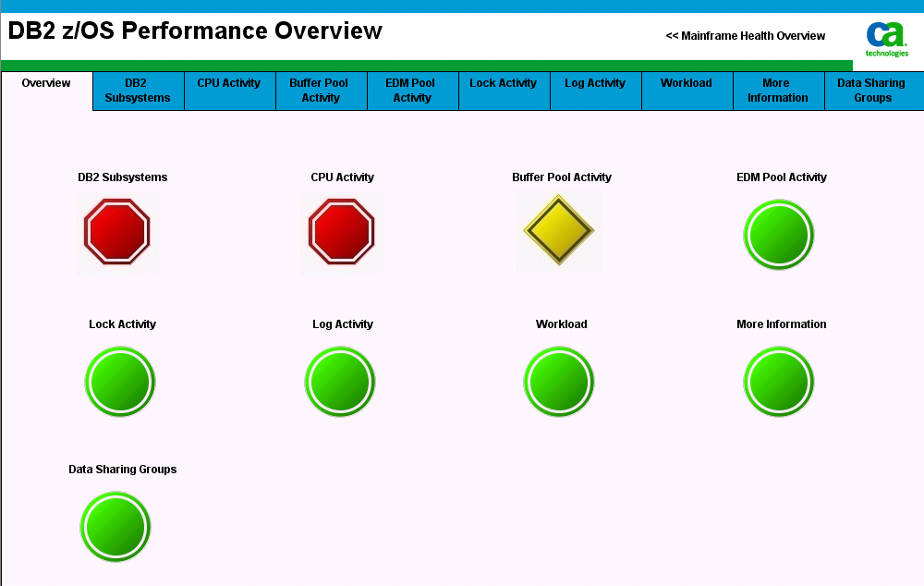
Task: Click the green Data Sharing Groups indicator
Action: point(115,527)
